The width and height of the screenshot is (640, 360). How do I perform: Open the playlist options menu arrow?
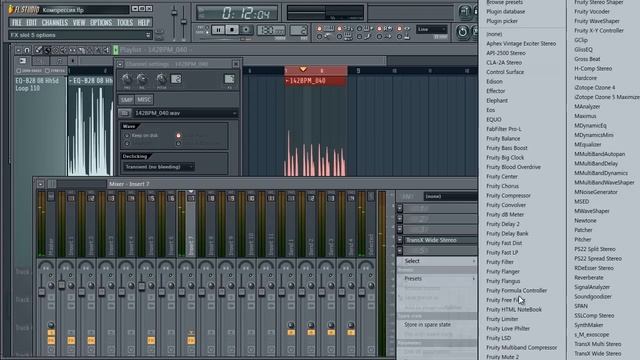coord(18,50)
